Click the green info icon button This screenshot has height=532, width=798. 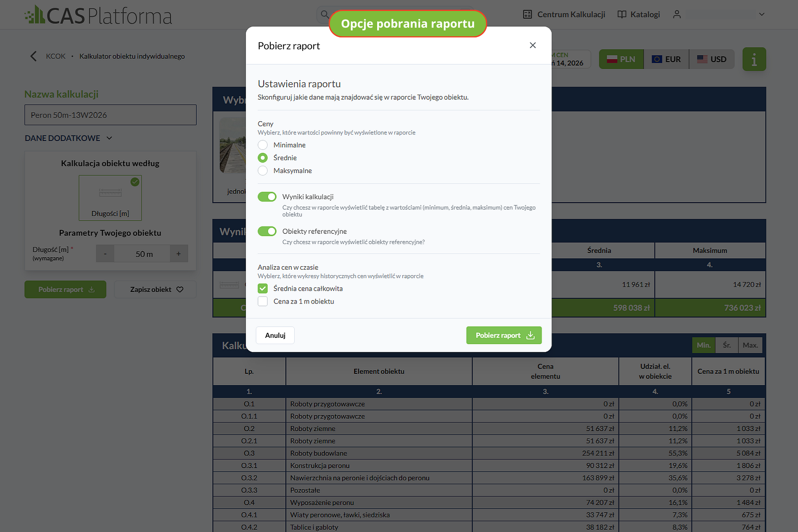pos(754,59)
